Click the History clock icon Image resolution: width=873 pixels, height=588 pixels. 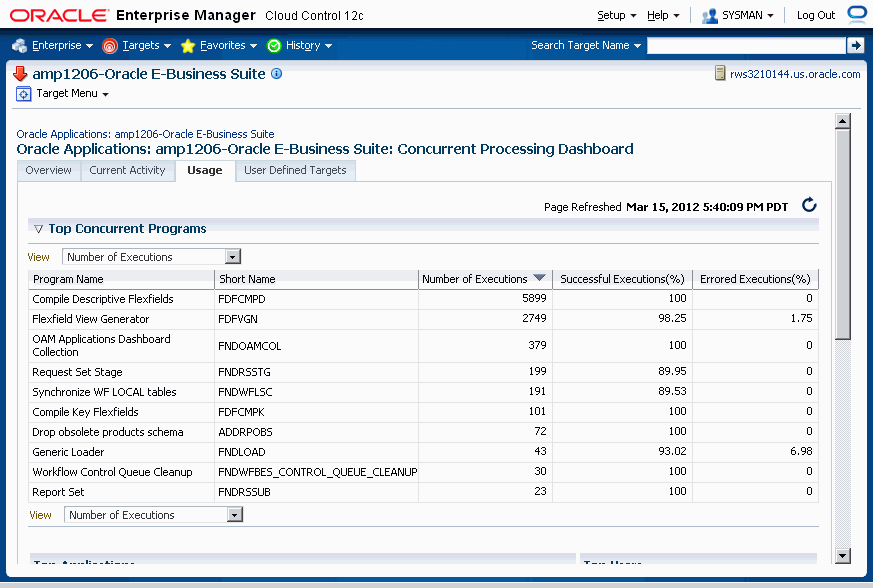(274, 46)
